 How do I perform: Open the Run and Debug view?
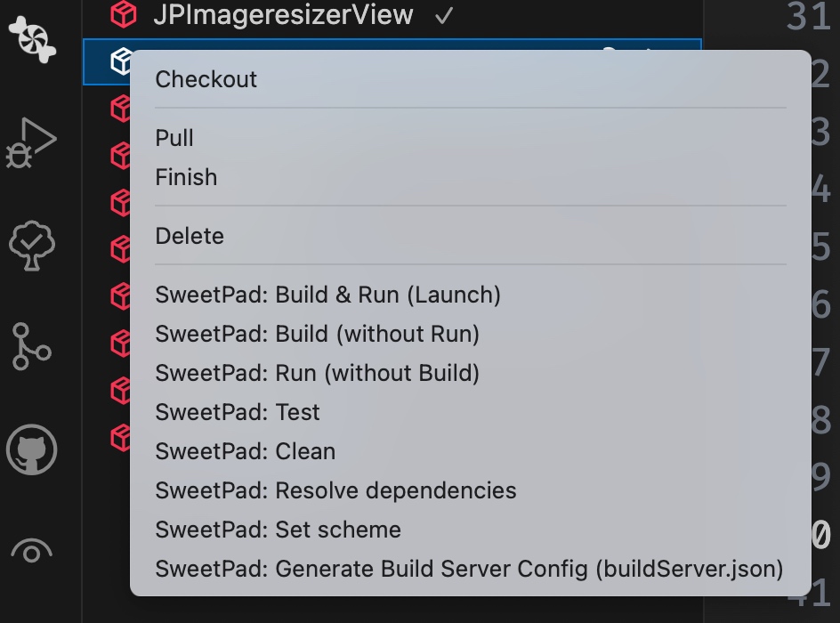(32, 142)
